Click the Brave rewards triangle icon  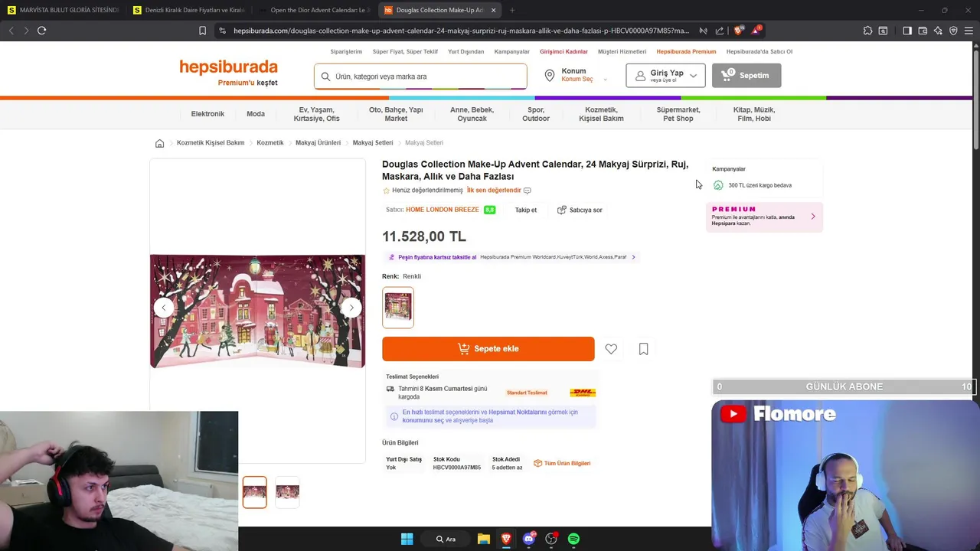(x=756, y=31)
